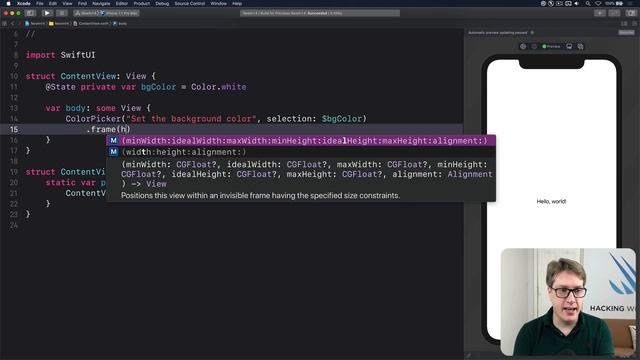Click the Run (play) button in Xcode toolbar
Screen dimensions: 640x360
tap(47, 13)
